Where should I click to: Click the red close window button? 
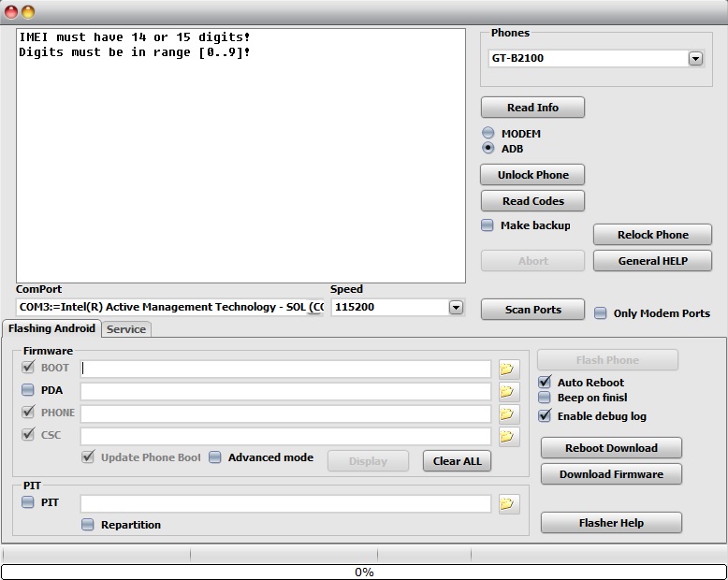pyautogui.click(x=11, y=11)
